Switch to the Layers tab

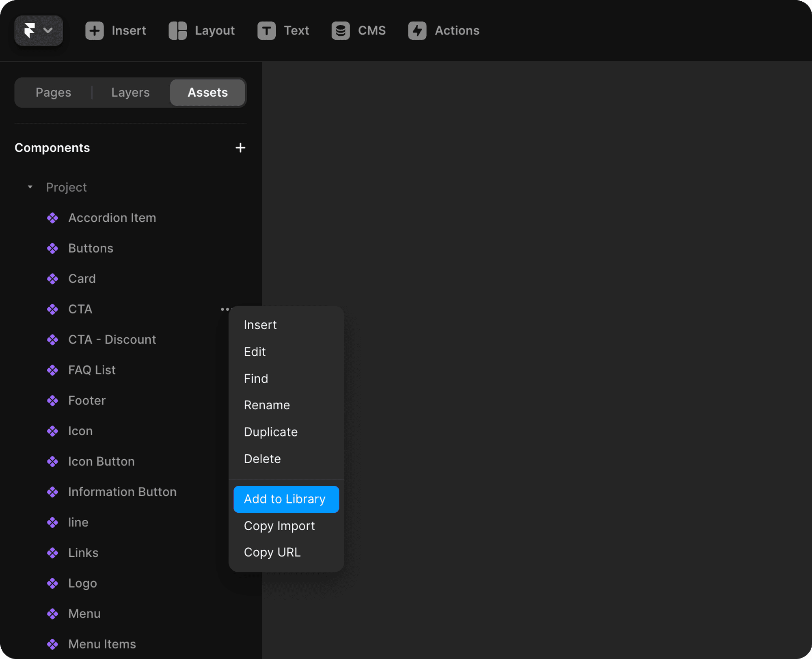(x=130, y=93)
